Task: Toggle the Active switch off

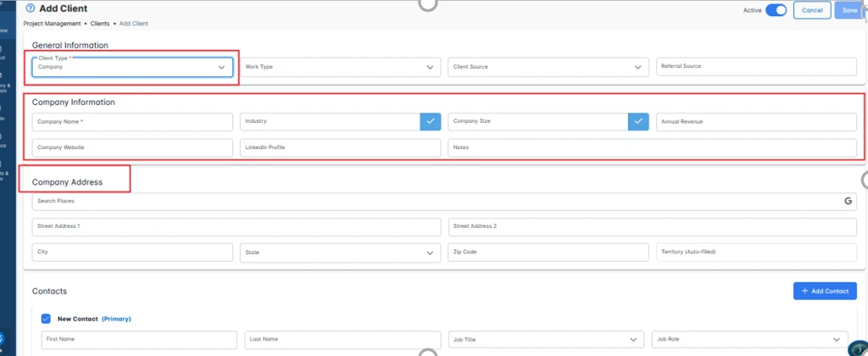Action: pyautogui.click(x=776, y=10)
